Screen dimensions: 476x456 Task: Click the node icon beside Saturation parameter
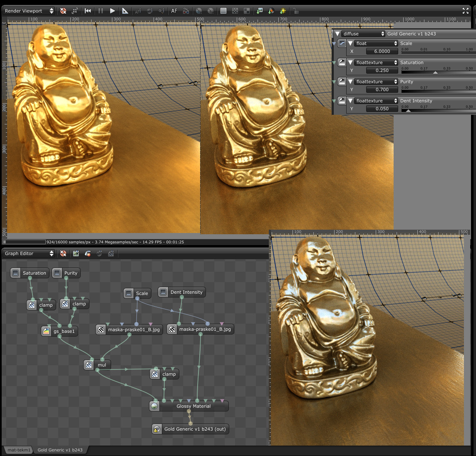(x=342, y=62)
